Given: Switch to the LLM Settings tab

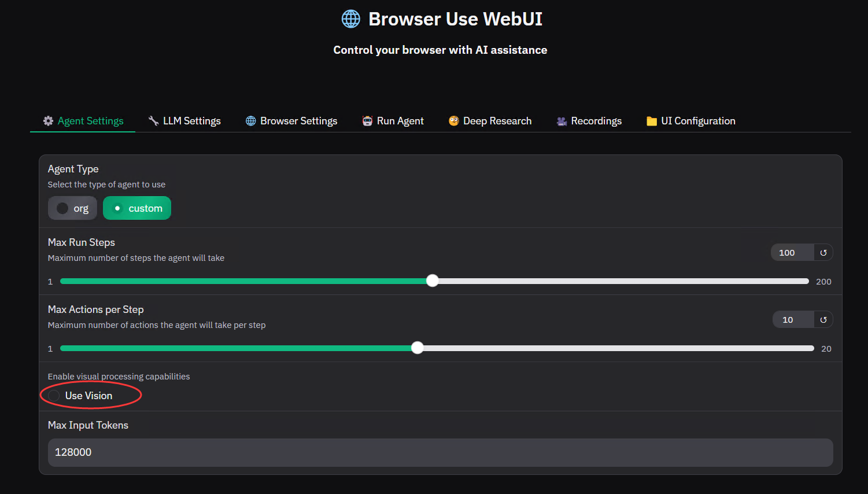Looking at the screenshot, I should tap(184, 121).
